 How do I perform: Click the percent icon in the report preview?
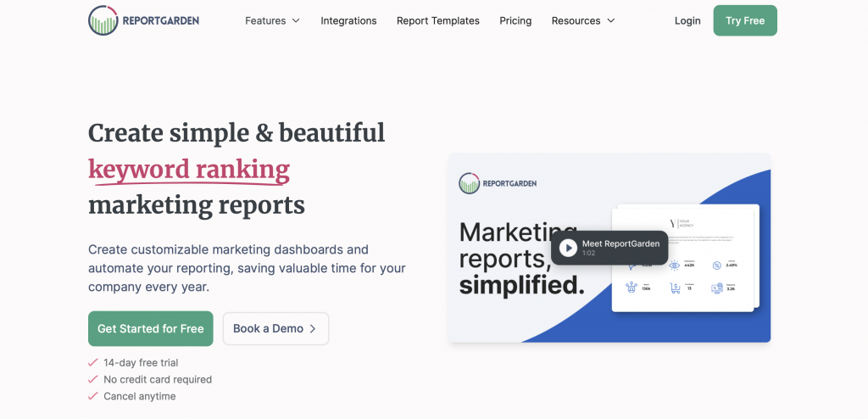[717, 265]
